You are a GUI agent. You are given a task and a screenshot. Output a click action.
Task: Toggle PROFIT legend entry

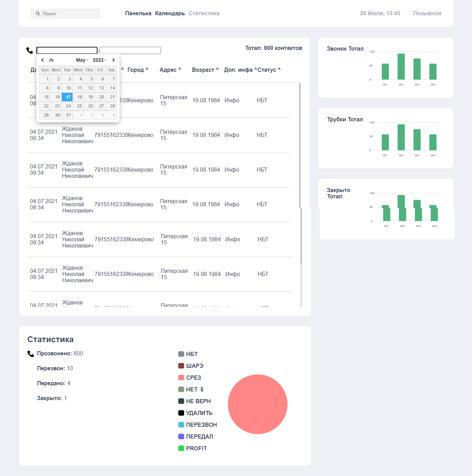192,448
